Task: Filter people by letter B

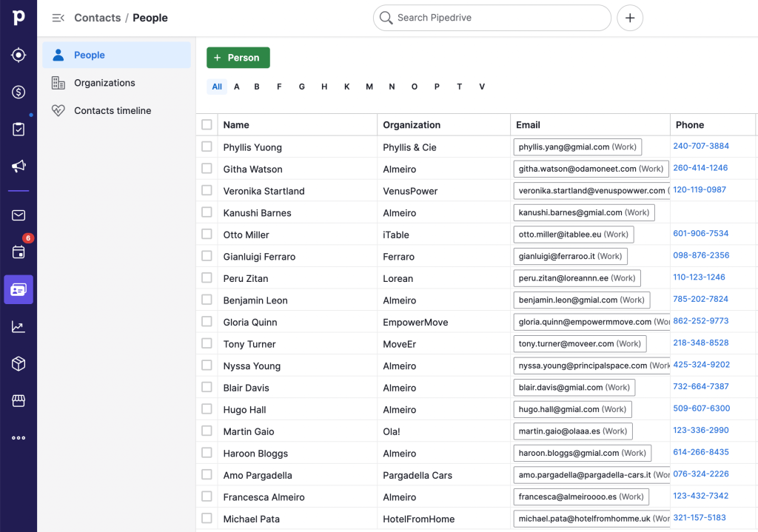Action: [x=257, y=87]
